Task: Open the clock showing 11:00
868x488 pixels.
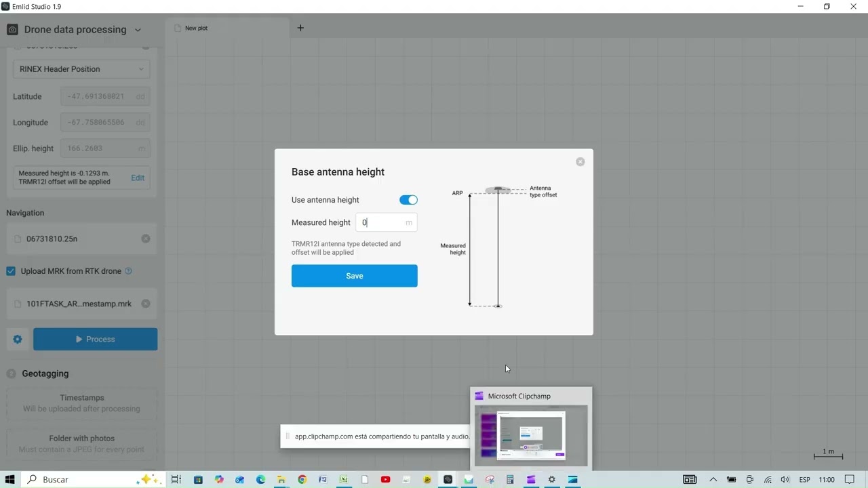Action: click(826, 479)
